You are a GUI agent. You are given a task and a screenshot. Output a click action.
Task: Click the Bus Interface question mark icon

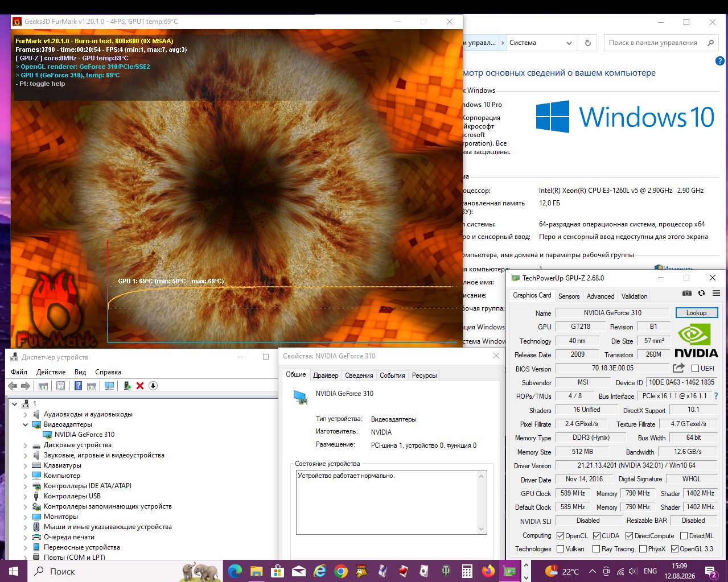coord(716,396)
